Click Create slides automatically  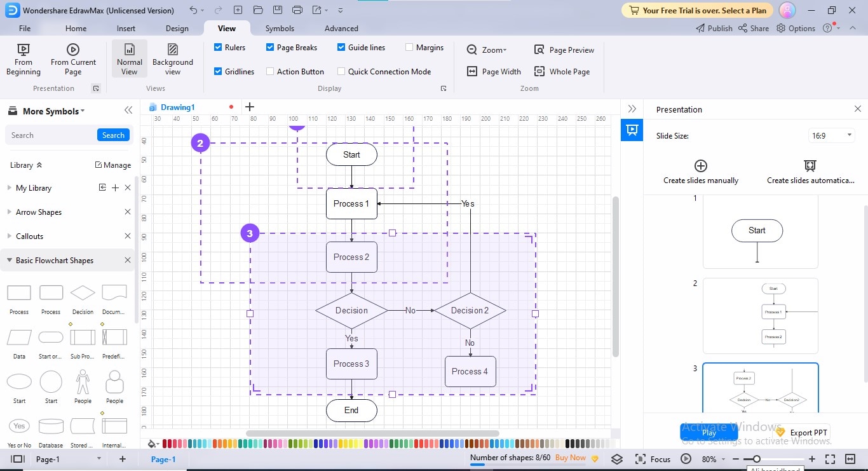(810, 172)
